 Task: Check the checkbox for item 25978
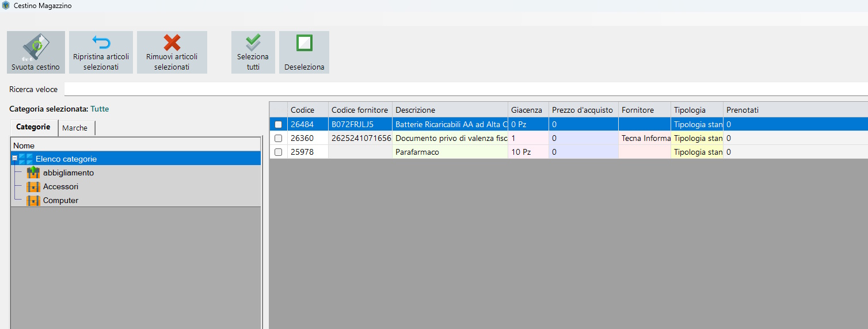click(x=279, y=152)
